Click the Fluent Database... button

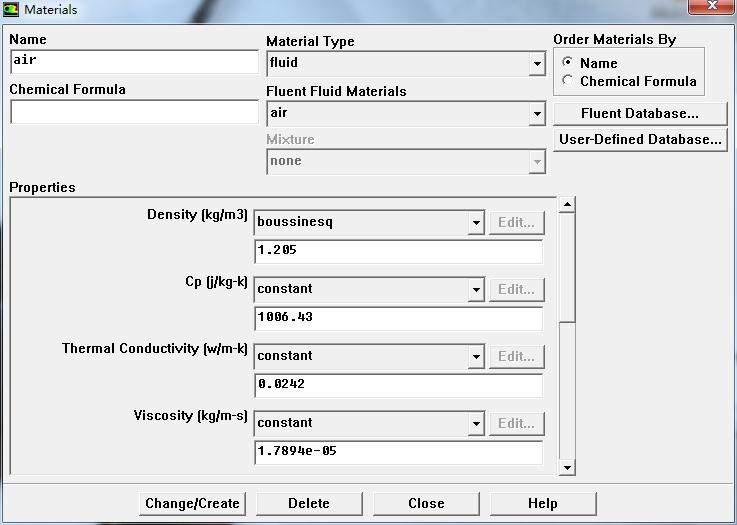640,114
